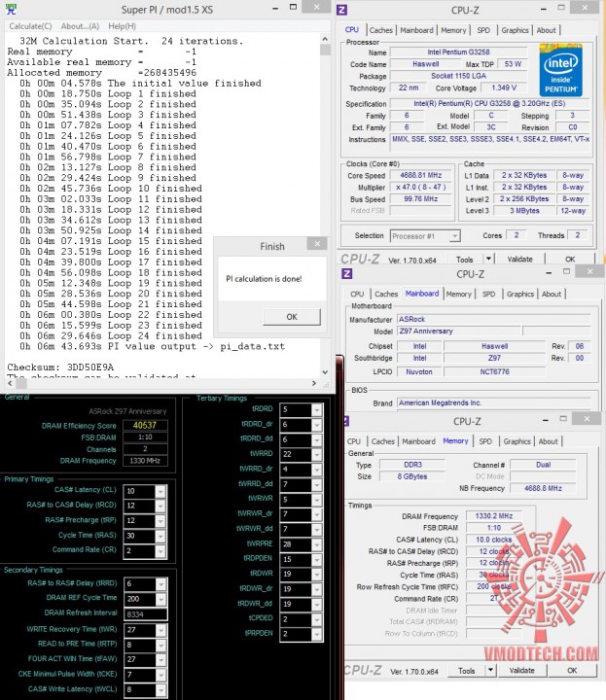Close the Finish dialog
Screen dimensions: 606x700
[317, 243]
